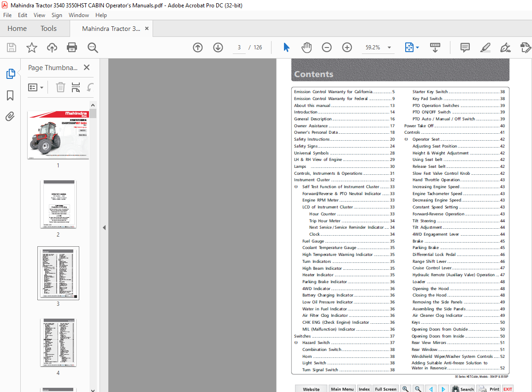Rotate page icon in thumbnails panel
The height and width of the screenshot is (392, 532).
[90, 87]
